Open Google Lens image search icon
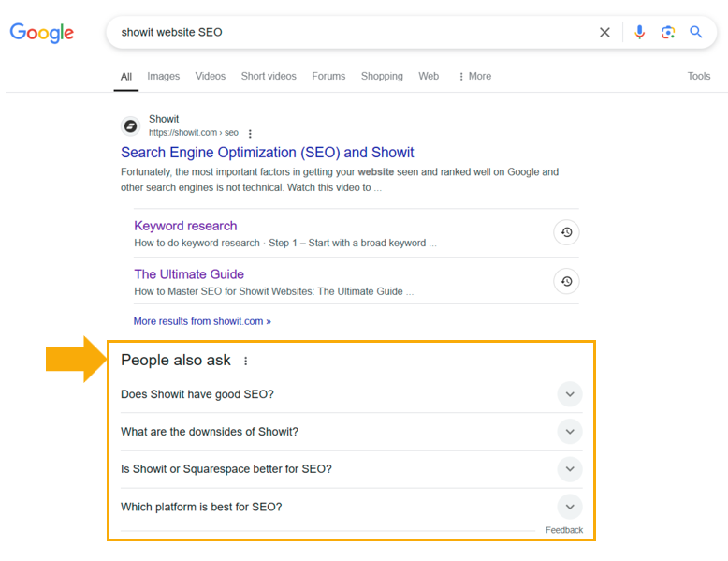Image resolution: width=728 pixels, height=561 pixels. coord(667,32)
